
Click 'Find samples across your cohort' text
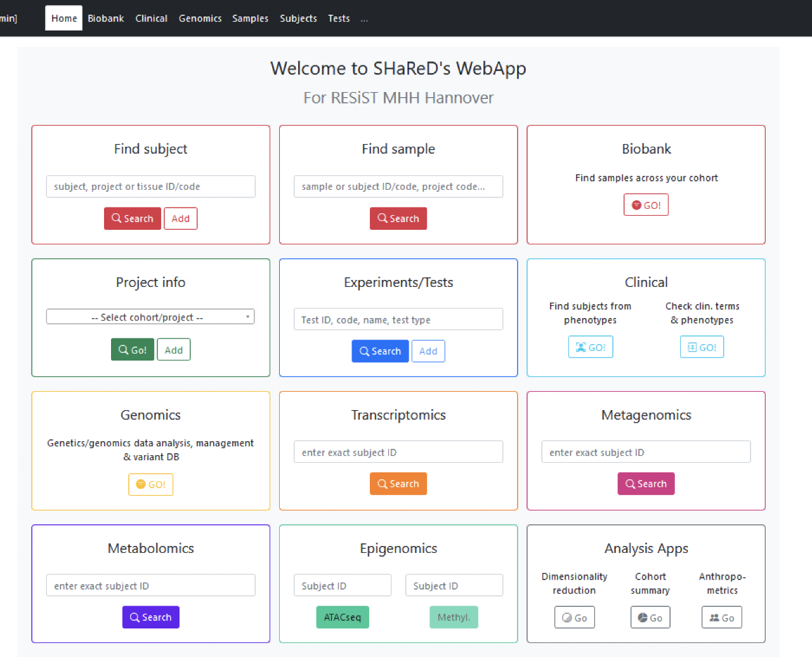pyautogui.click(x=646, y=178)
